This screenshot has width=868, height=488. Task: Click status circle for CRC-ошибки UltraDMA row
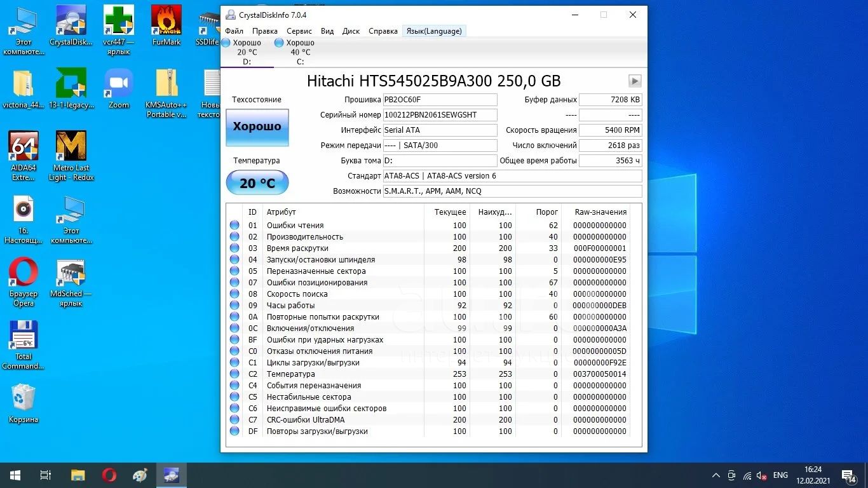tap(234, 419)
